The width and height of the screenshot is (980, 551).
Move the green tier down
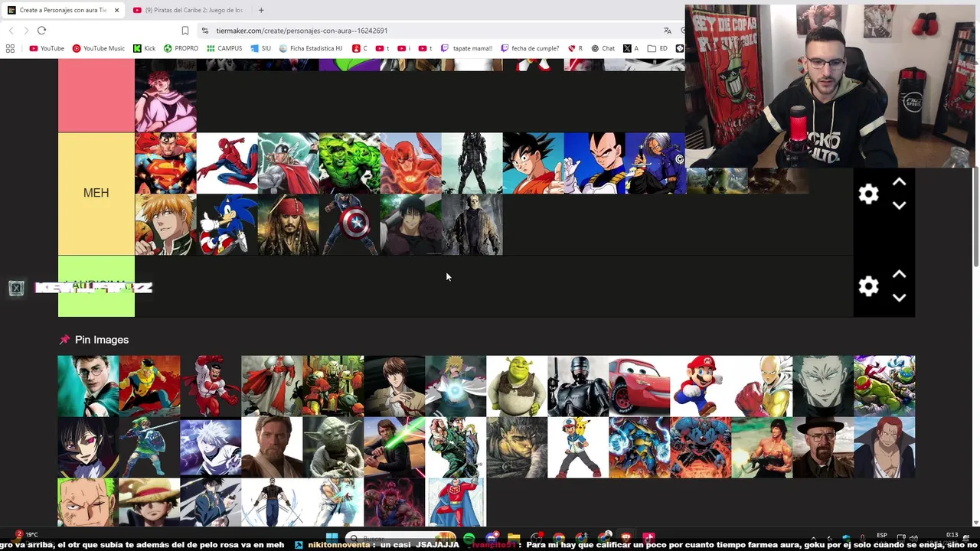(900, 298)
